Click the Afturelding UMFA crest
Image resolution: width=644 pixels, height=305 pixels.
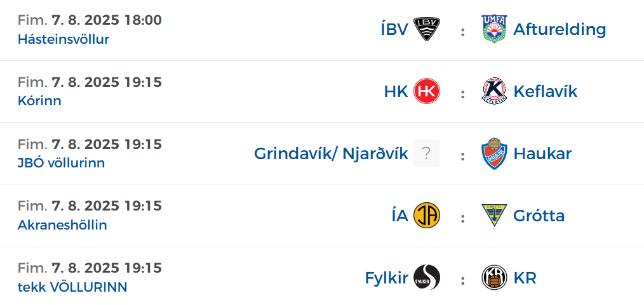[x=494, y=29]
